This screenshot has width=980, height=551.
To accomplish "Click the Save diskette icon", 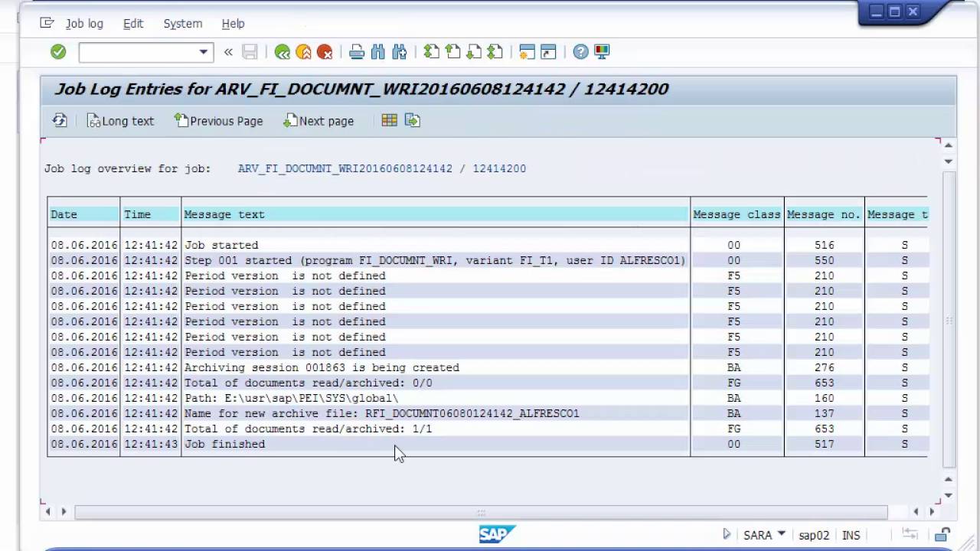I will [250, 52].
